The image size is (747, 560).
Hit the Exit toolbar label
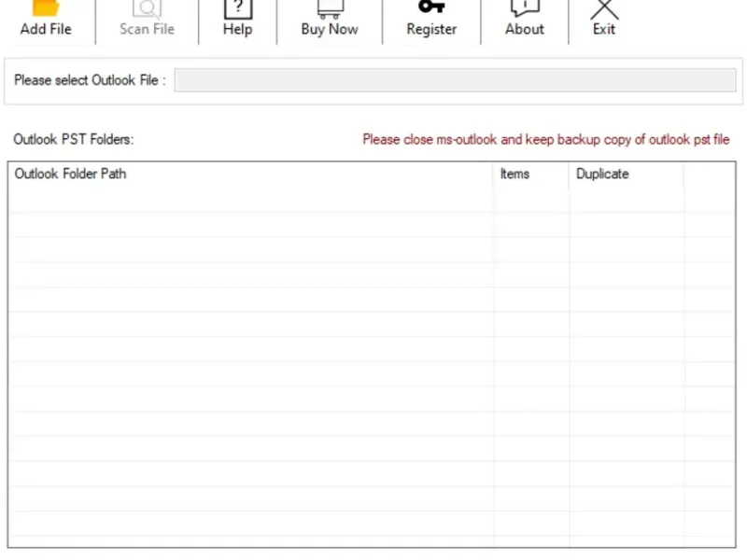point(604,29)
